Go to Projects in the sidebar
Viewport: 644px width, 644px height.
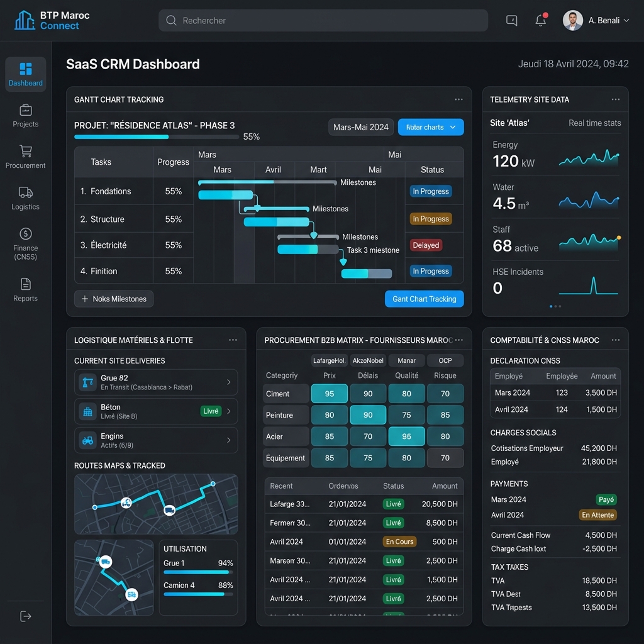tap(25, 116)
